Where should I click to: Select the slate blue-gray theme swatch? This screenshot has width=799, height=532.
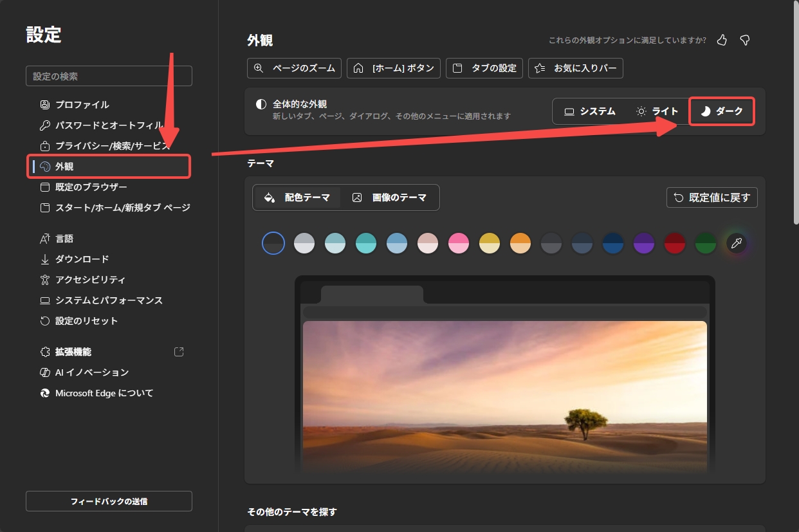tap(582, 243)
